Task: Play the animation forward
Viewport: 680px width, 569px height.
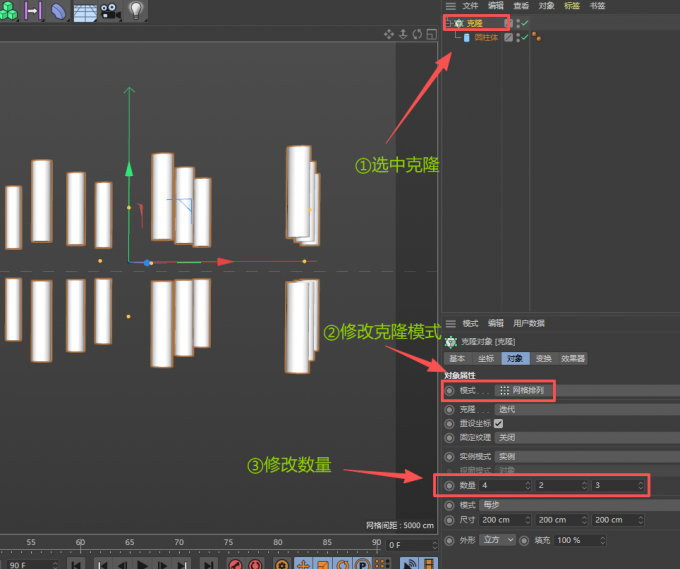Action: (143, 565)
